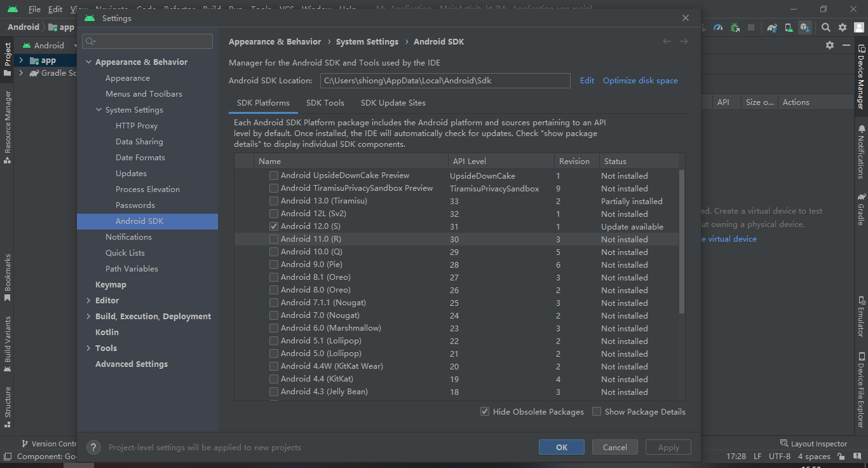This screenshot has height=468, width=868.
Task: Click the Stop square icon in main toolbar
Action: coord(751,27)
